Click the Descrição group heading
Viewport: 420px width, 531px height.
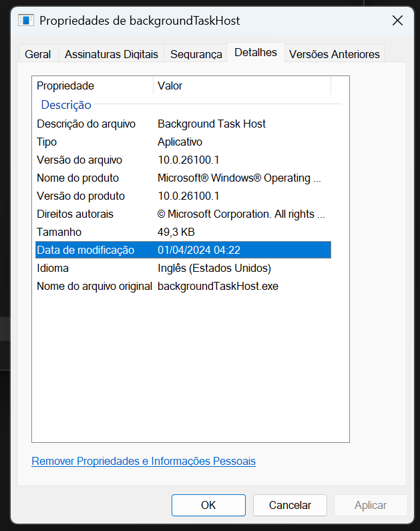[x=66, y=105]
